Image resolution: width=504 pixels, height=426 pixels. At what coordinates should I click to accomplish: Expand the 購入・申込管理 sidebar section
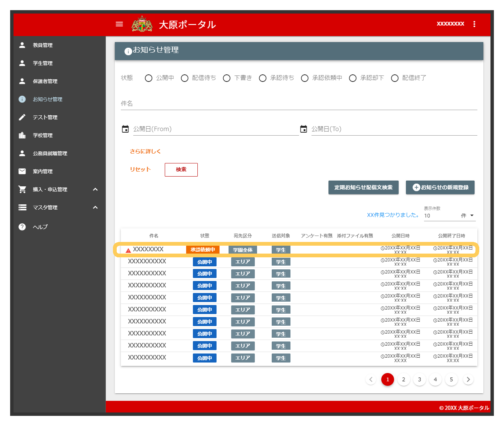click(x=95, y=189)
